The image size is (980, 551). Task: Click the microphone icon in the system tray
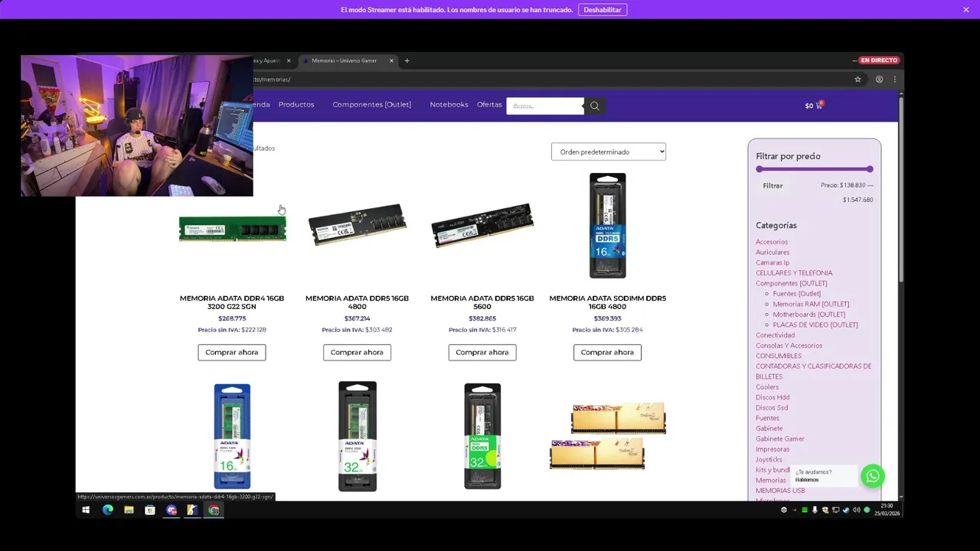(x=815, y=510)
